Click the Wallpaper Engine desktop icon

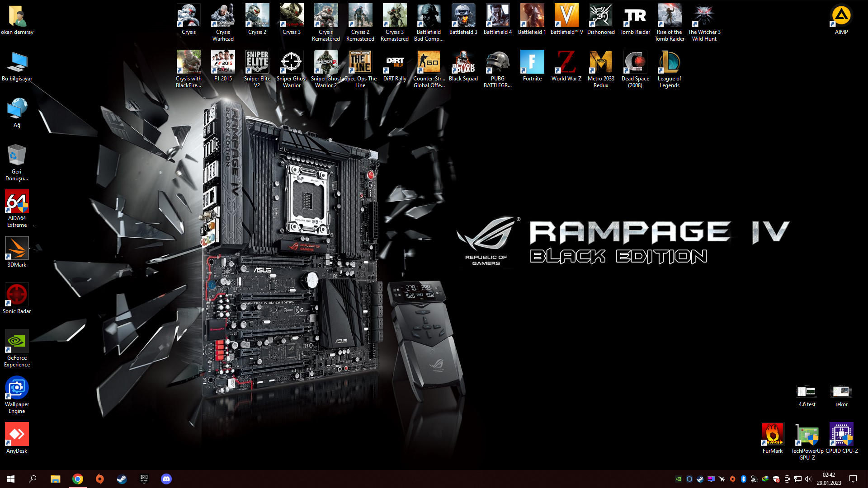(x=17, y=388)
